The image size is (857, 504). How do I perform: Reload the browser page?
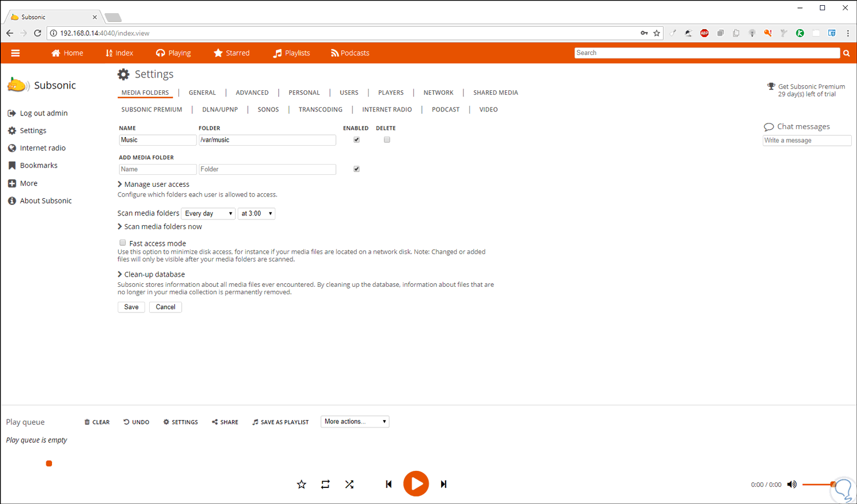(x=38, y=33)
